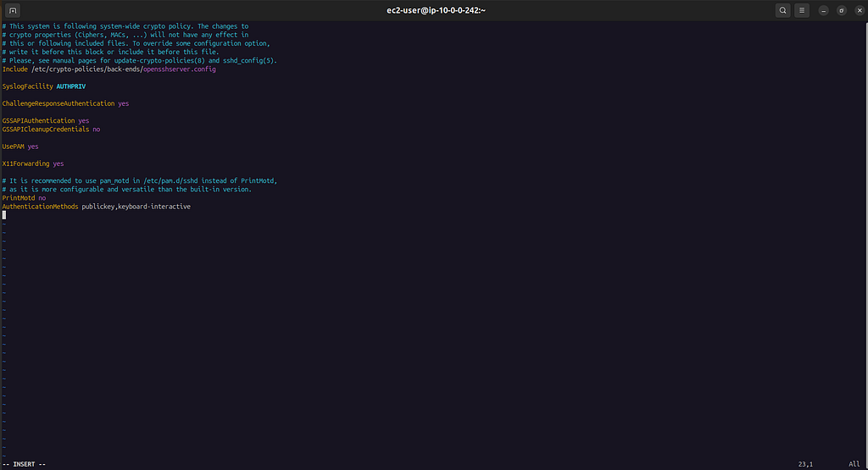Screen dimensions: 868x470
Task: Click the /etc/crypto-policies/back-ends/ path
Action: (x=87, y=69)
